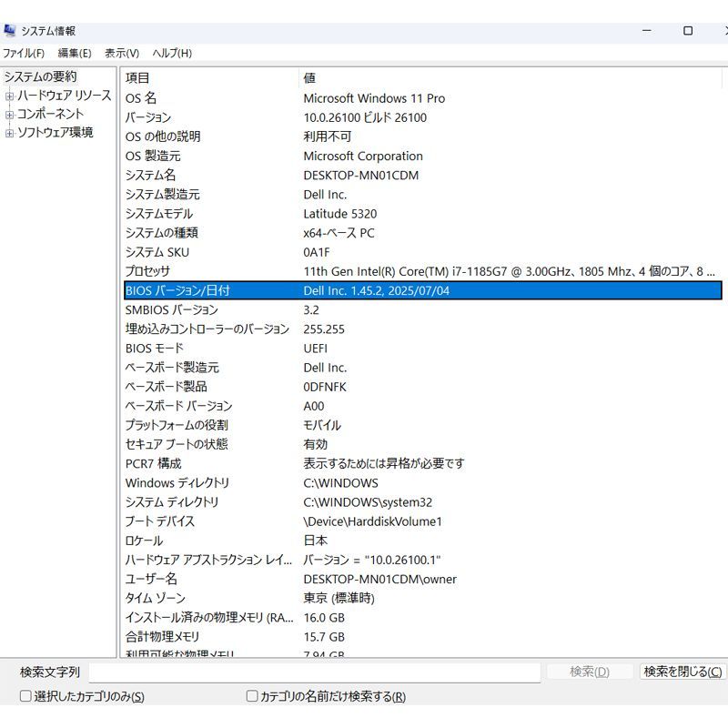Open the 編集 menu

point(73,54)
